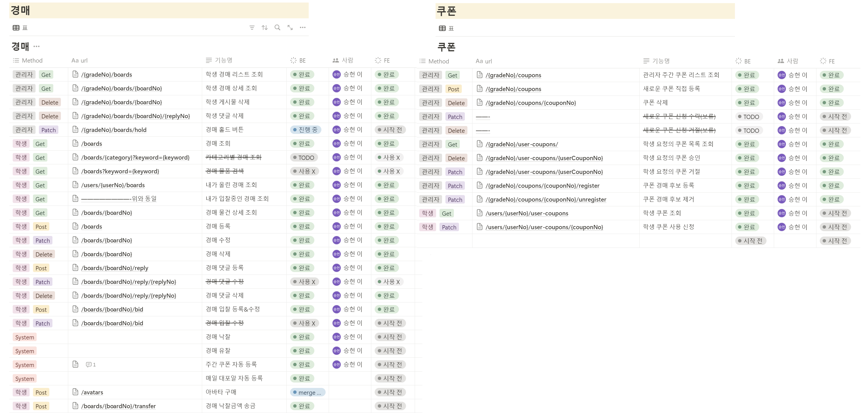The image size is (868, 413).
Task: Click the filter icon in 경매 toolbar
Action: click(252, 28)
